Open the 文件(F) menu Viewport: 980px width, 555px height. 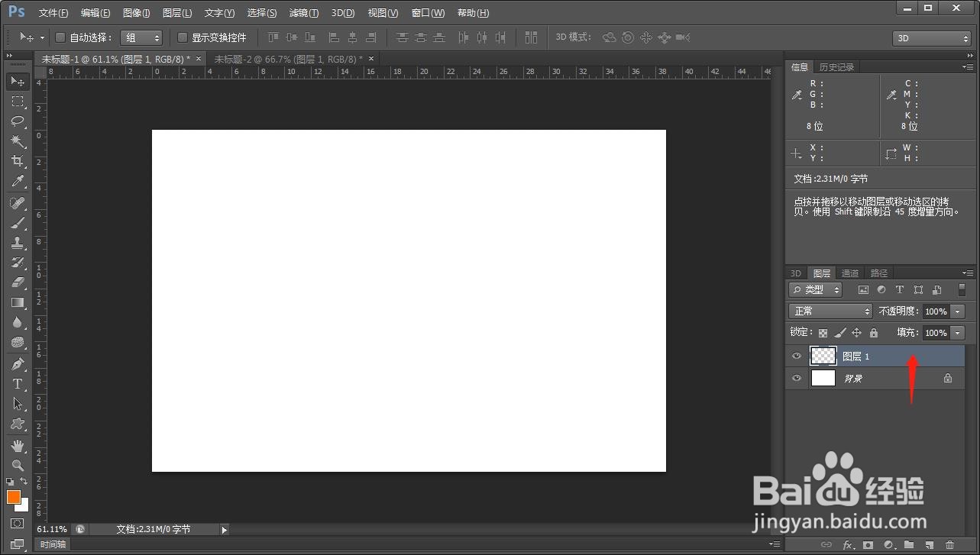(53, 13)
